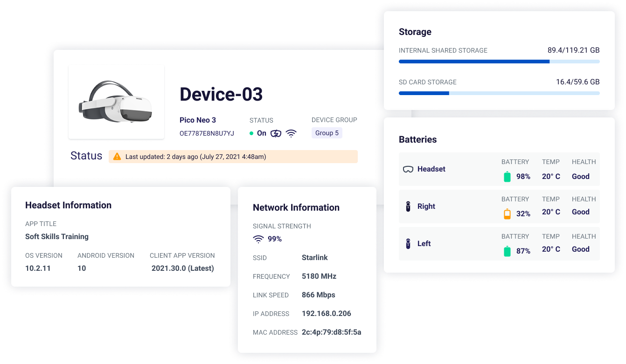The width and height of the screenshot is (626, 364).
Task: Click the Device-03 heading
Action: (x=221, y=94)
